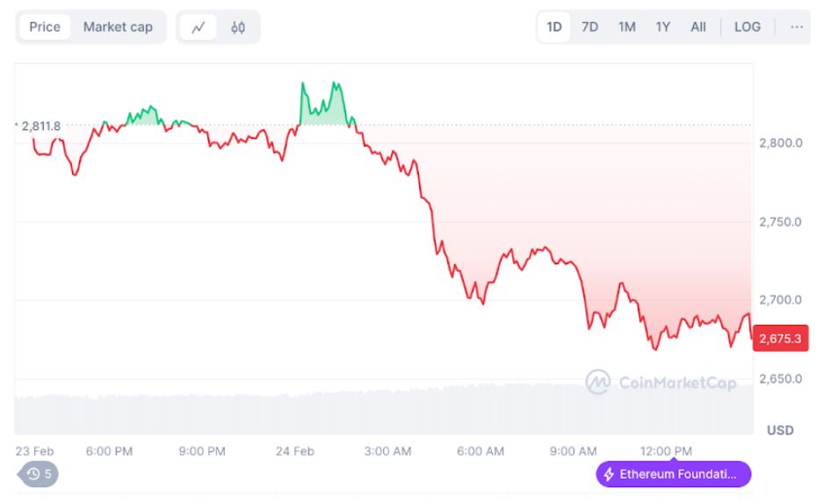Switch to Market cap view

click(x=118, y=27)
